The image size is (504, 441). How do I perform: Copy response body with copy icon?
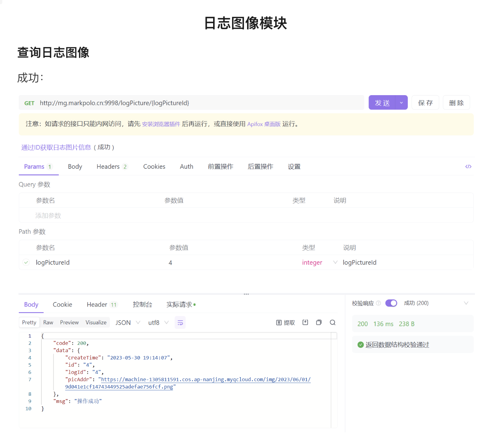[x=319, y=322]
